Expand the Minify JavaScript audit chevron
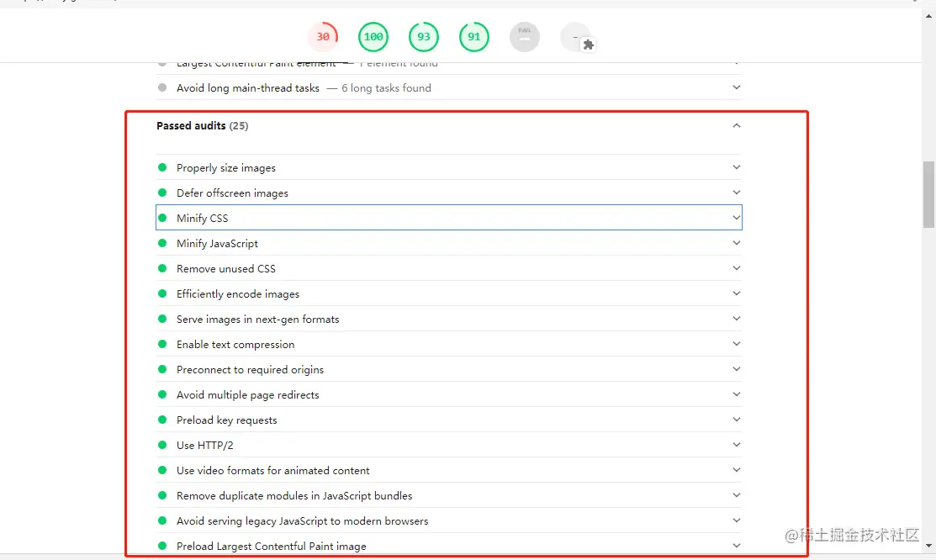The image size is (936, 560). click(x=737, y=243)
